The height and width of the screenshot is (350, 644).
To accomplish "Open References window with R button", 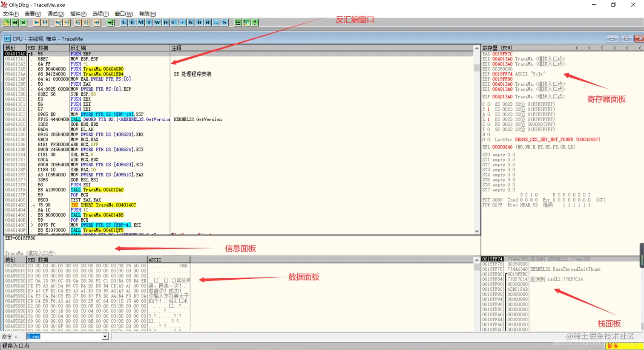I will coord(208,23).
